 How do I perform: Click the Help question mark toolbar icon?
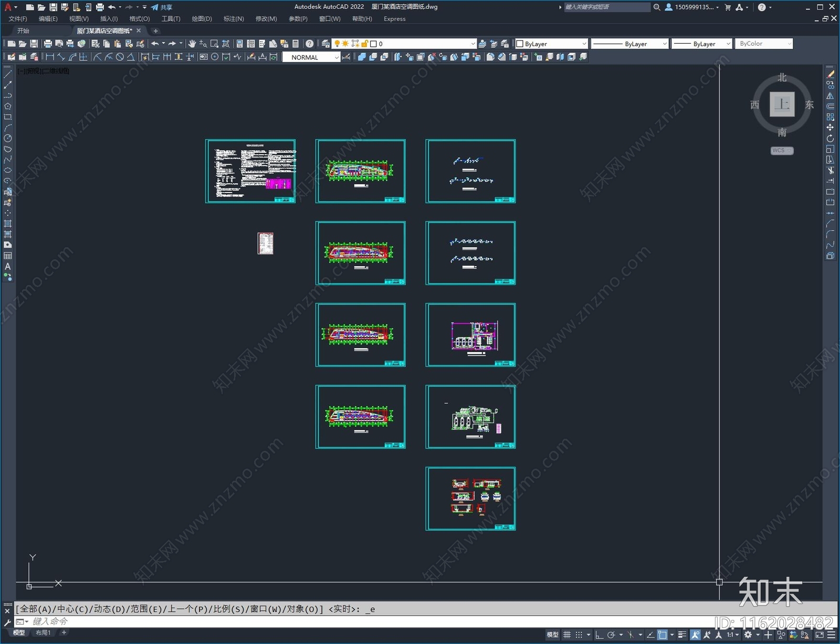[310, 44]
